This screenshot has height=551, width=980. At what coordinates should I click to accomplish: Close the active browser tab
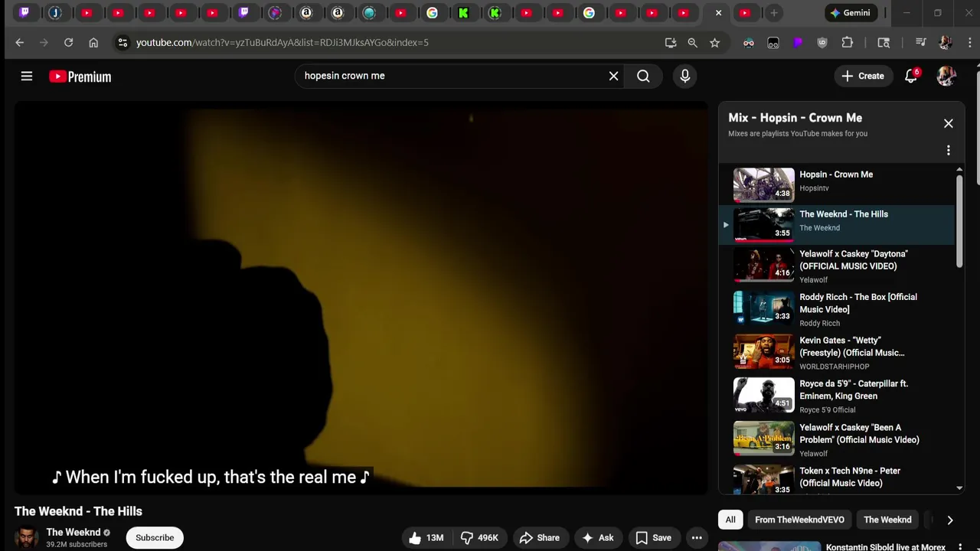718,12
